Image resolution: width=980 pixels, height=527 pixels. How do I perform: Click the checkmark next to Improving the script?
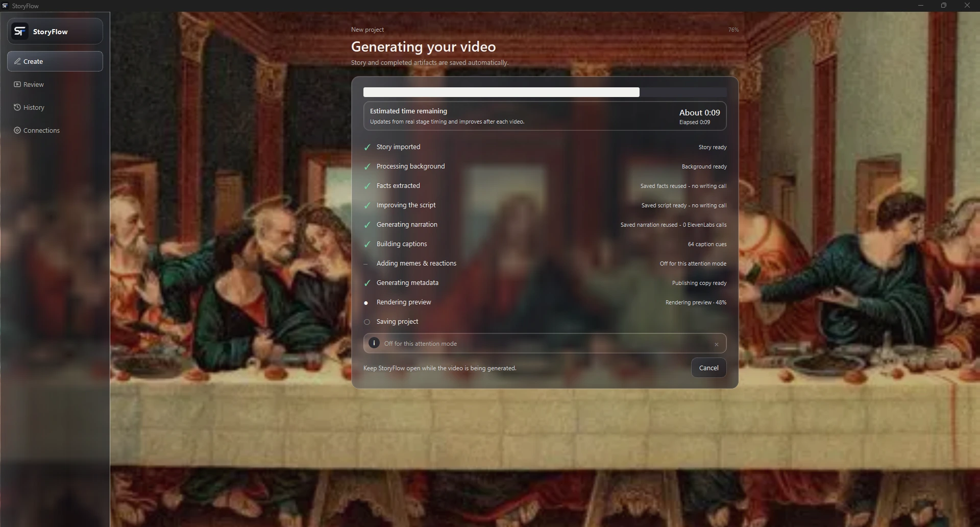(x=367, y=205)
